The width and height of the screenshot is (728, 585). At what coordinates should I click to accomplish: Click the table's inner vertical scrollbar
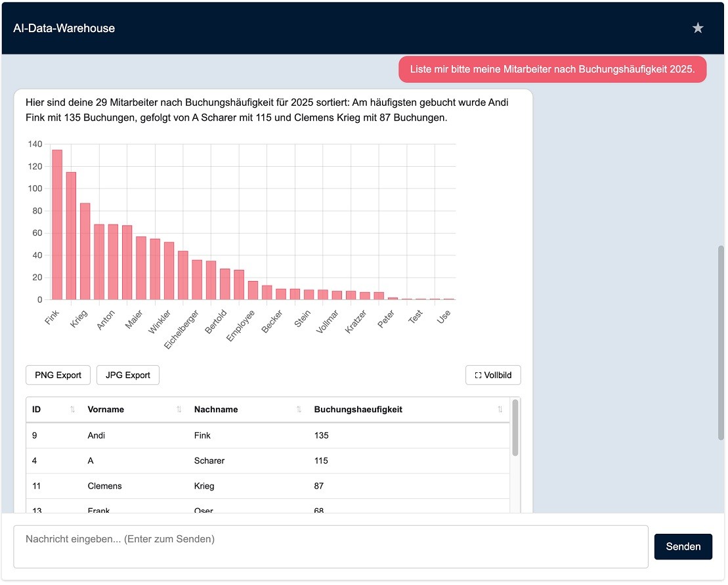tap(515, 427)
